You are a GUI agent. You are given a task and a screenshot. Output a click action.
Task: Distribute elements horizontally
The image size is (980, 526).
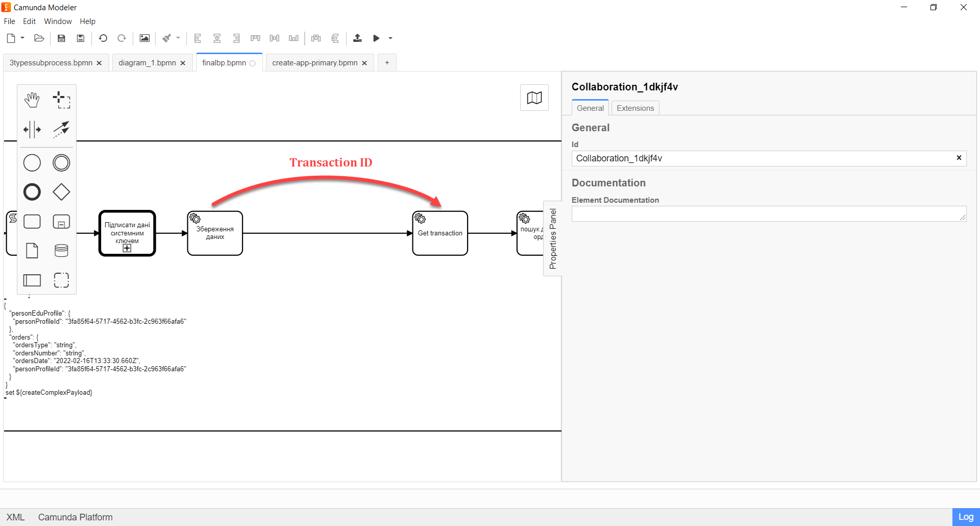click(x=316, y=38)
